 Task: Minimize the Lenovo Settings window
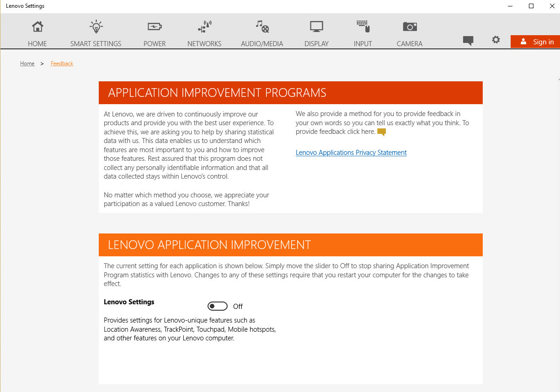(510, 6)
